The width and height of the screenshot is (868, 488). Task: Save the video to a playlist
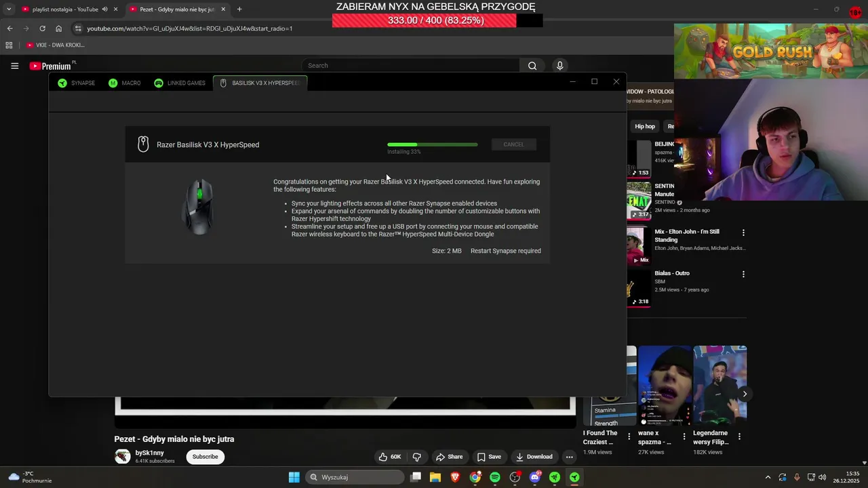(489, 457)
